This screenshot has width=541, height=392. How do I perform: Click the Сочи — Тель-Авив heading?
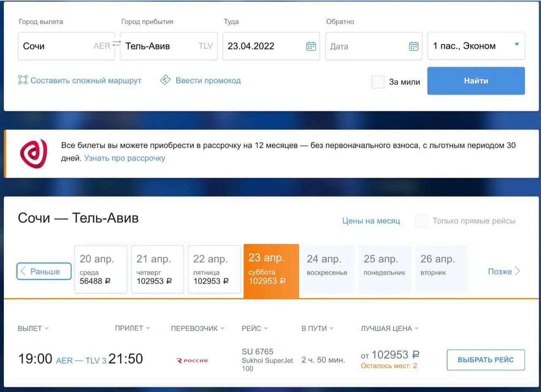coord(78,218)
